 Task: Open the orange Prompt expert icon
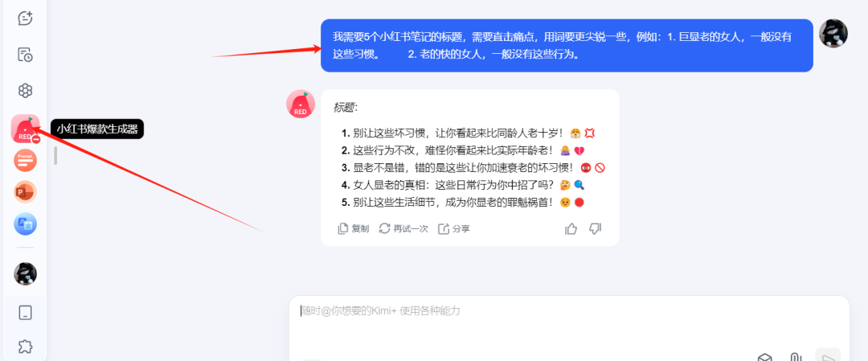25,161
